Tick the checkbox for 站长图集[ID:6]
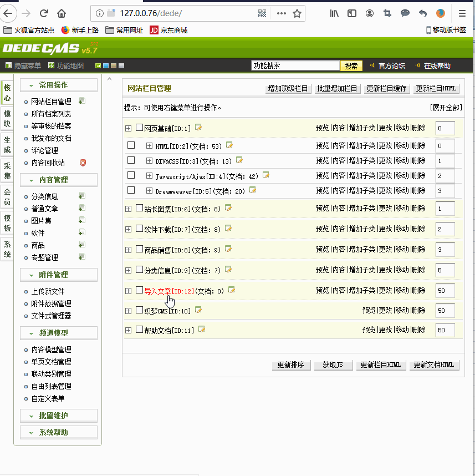This screenshot has height=476, width=475. click(x=139, y=209)
